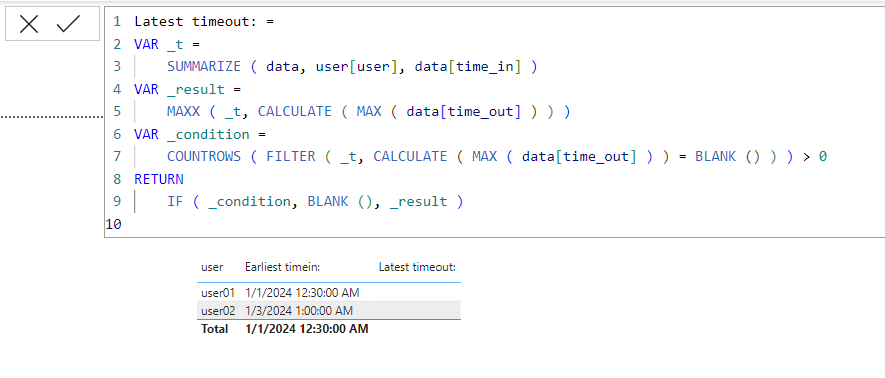
Task: Sort by the 'Earliest timein:' column header
Action: (283, 267)
